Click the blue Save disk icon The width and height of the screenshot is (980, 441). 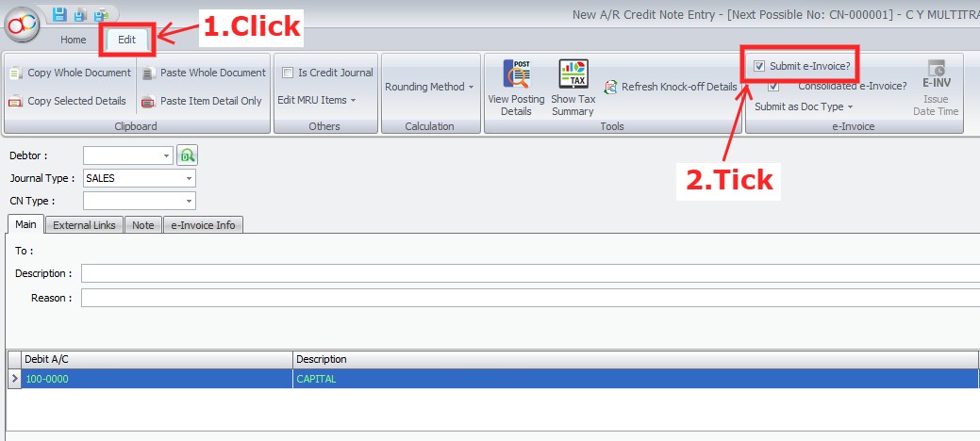(x=60, y=13)
